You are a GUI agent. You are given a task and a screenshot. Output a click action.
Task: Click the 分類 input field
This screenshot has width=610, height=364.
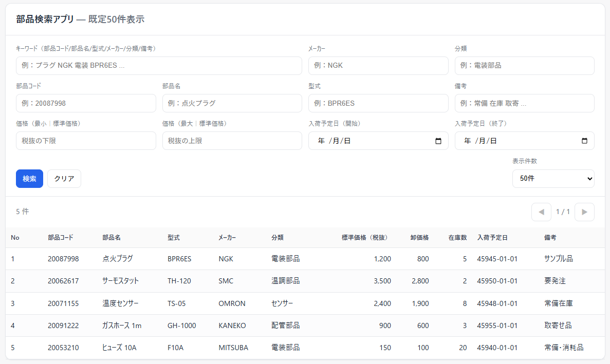click(x=524, y=65)
